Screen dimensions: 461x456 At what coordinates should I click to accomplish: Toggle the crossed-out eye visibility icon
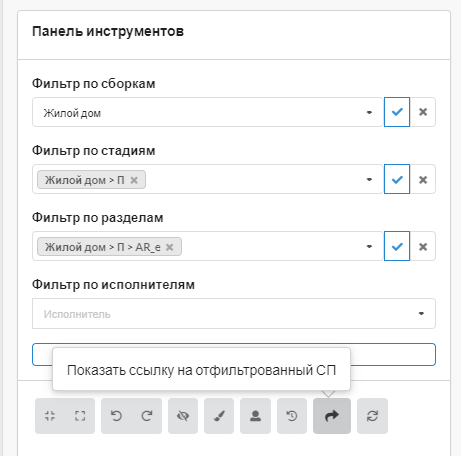point(183,416)
